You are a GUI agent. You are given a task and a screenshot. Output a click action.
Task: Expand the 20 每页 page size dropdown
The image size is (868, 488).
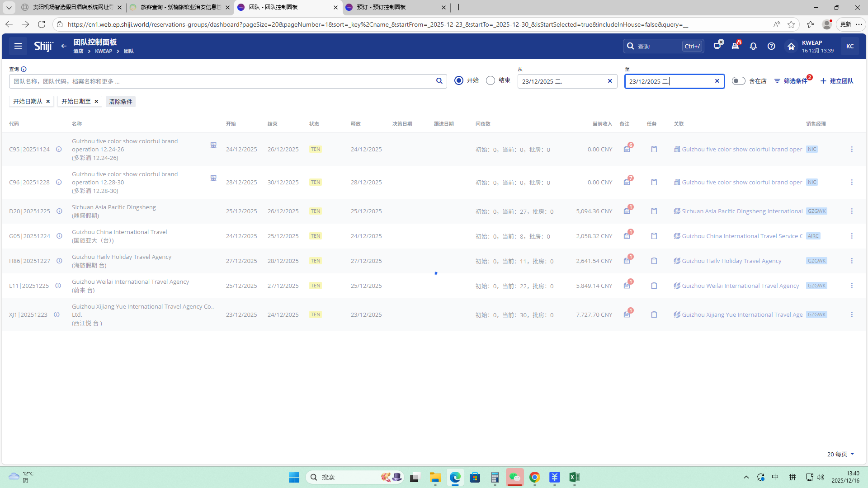[x=840, y=454]
